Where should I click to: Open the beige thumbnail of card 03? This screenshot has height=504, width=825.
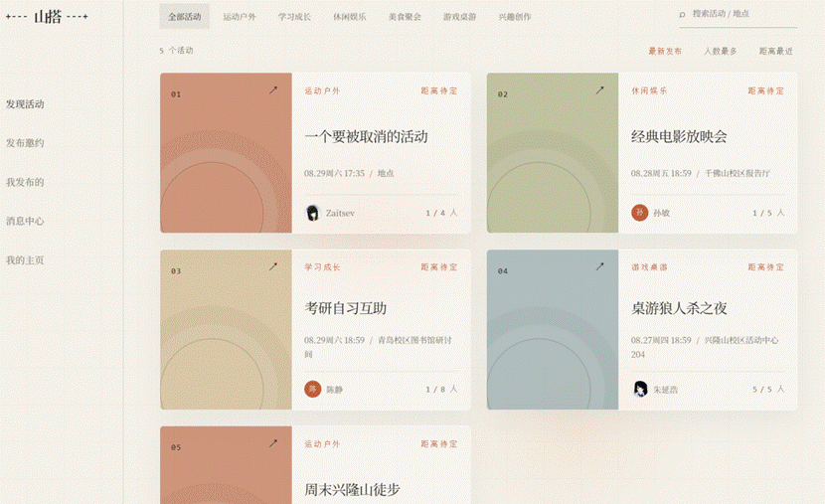point(226,330)
